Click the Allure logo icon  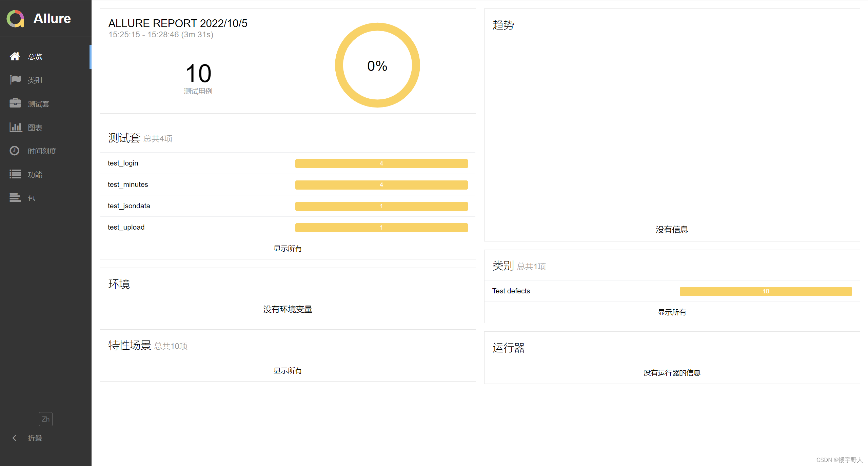coord(16,19)
